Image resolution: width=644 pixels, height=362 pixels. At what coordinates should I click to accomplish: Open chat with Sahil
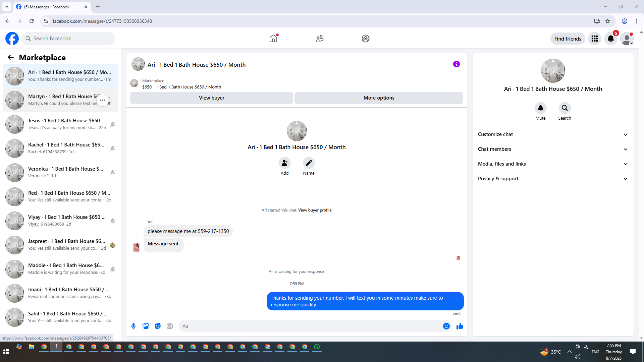(60, 317)
